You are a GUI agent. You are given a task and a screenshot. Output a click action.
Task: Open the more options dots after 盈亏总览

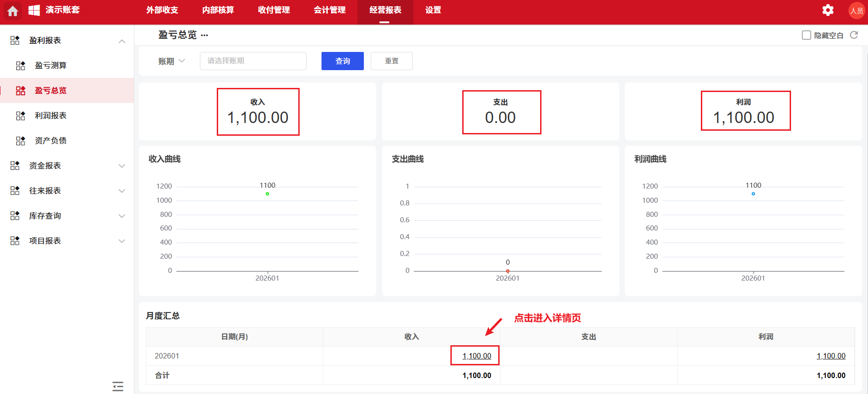tap(204, 35)
